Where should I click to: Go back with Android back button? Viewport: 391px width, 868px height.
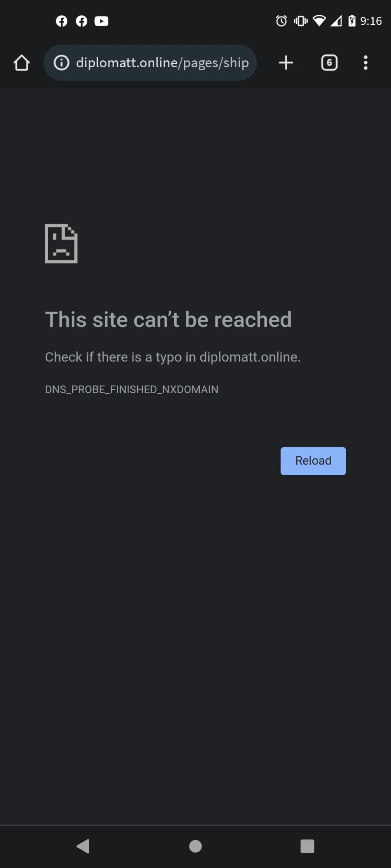pos(83,846)
